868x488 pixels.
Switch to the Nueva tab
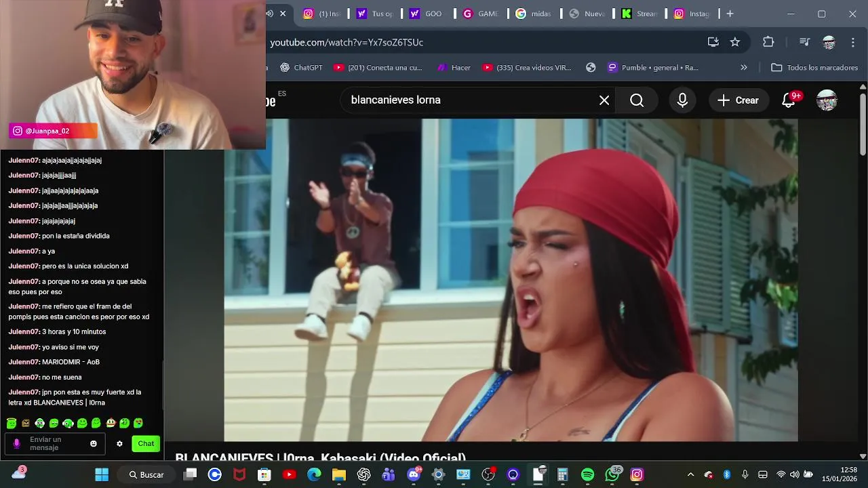(x=587, y=14)
